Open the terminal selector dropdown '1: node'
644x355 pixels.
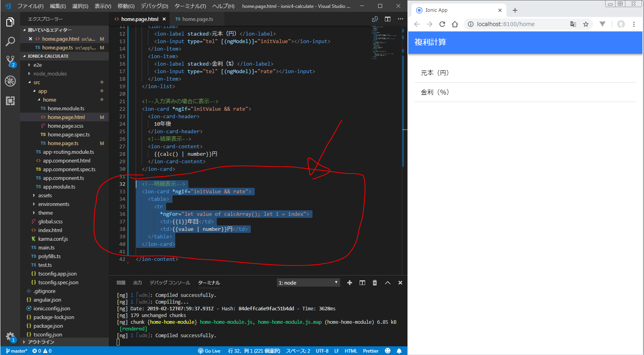[x=308, y=283]
